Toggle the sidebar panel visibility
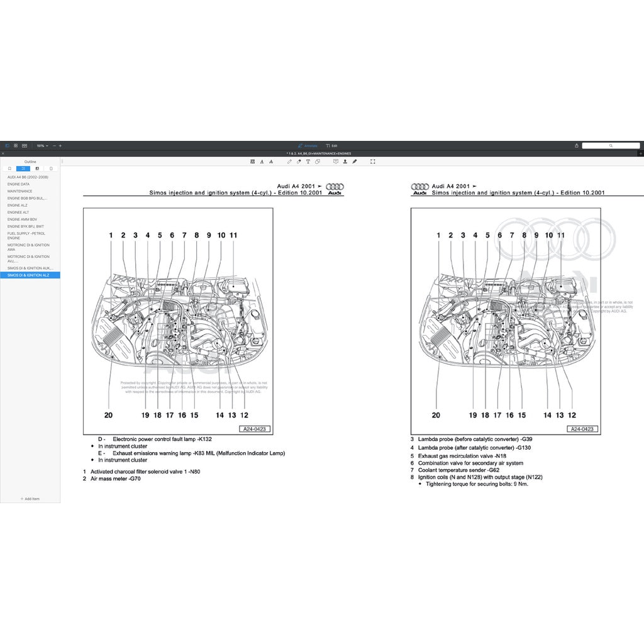 point(7,145)
